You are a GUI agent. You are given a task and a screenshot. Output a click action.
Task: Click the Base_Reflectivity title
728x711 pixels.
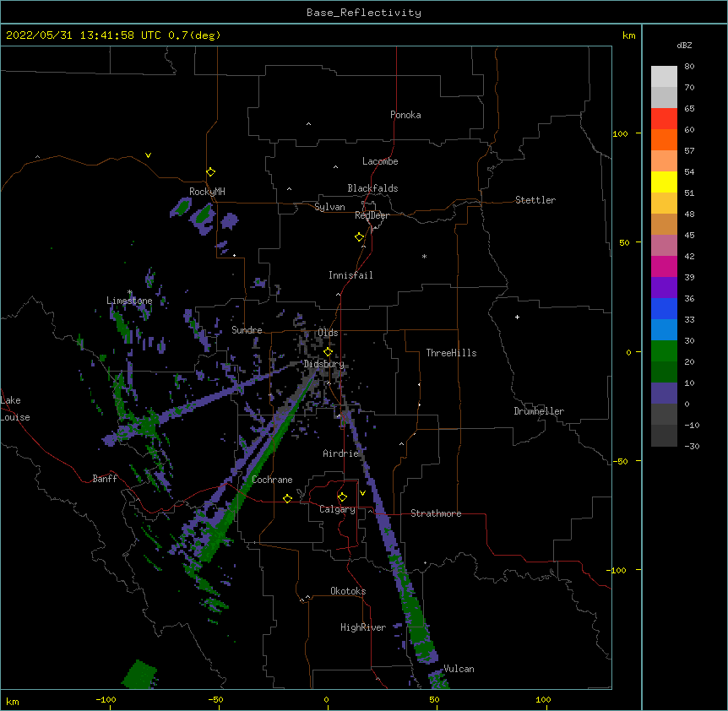tap(364, 13)
